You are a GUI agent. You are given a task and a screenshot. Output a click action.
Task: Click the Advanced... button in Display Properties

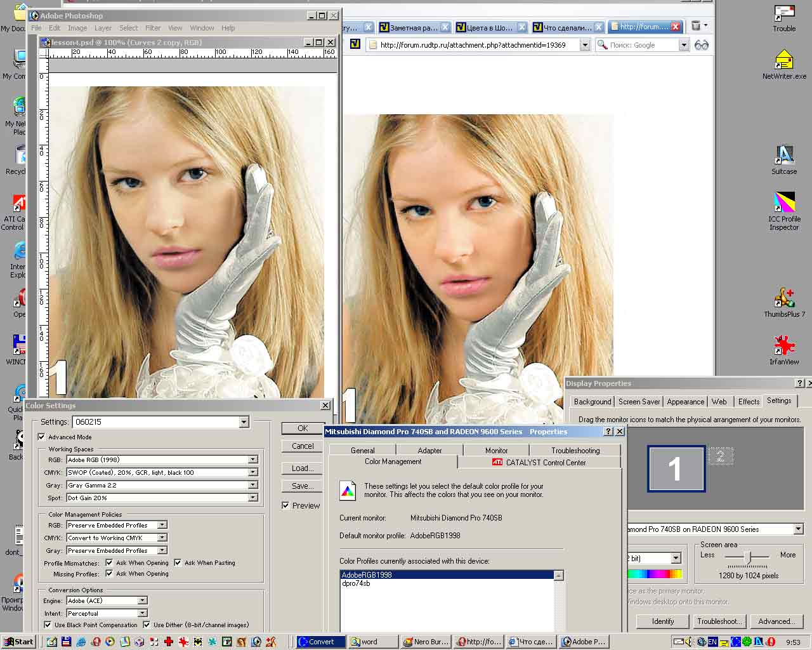[776, 621]
